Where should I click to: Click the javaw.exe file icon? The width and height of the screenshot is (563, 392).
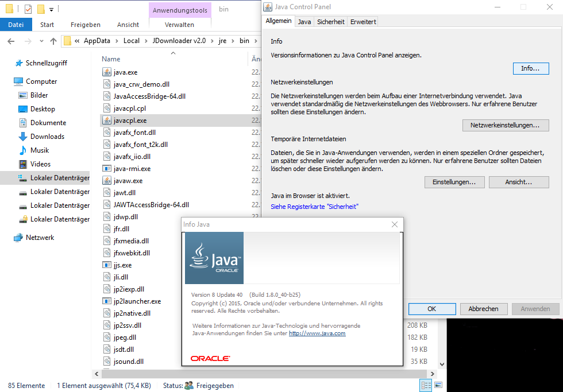tap(107, 180)
